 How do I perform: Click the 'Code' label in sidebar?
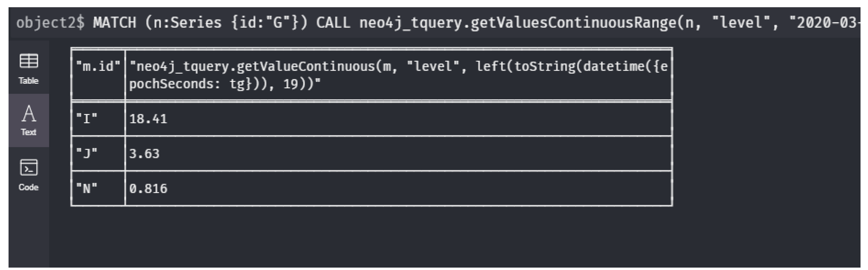29,187
